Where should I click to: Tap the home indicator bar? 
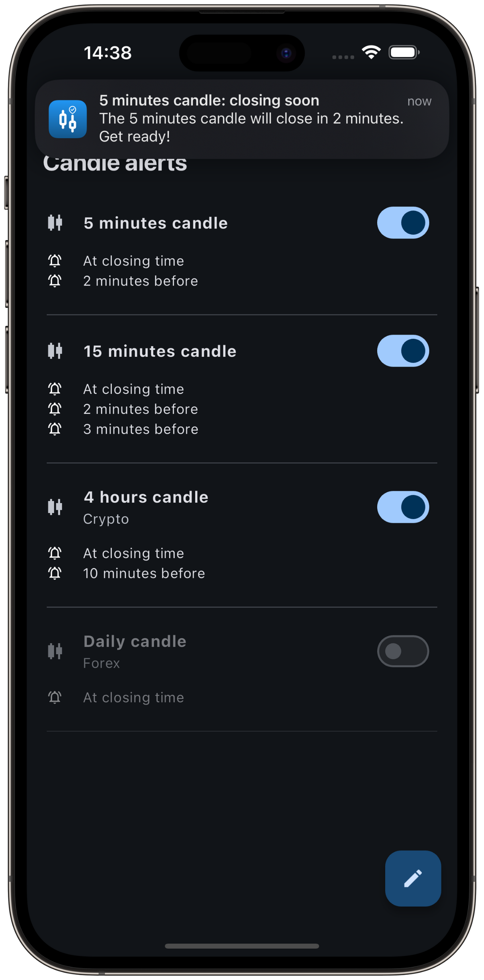point(242,946)
